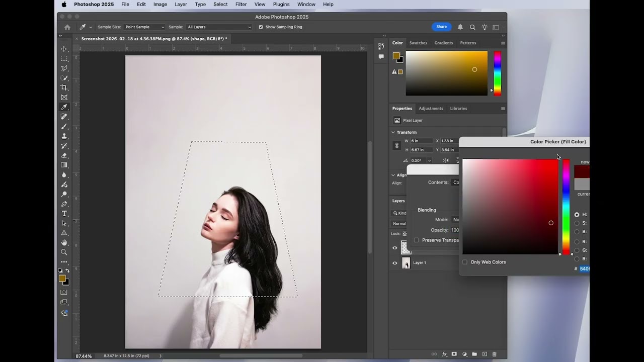
Task: Click the Share button
Action: click(441, 27)
